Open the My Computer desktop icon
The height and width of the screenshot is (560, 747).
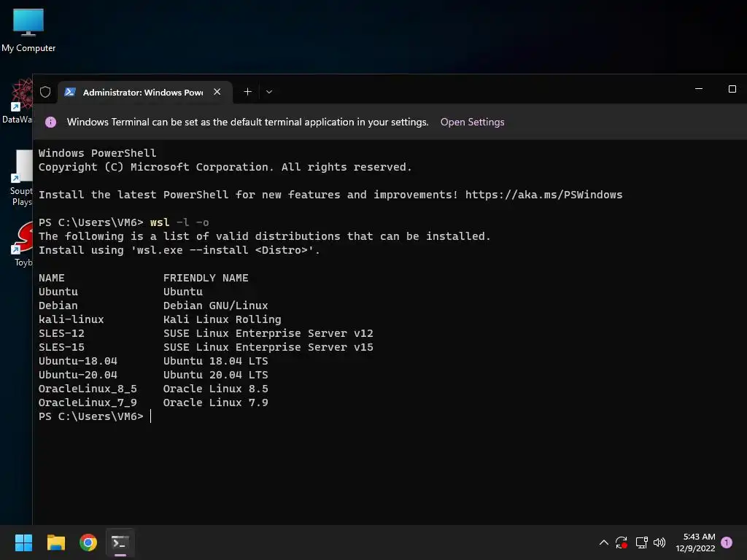tap(28, 31)
